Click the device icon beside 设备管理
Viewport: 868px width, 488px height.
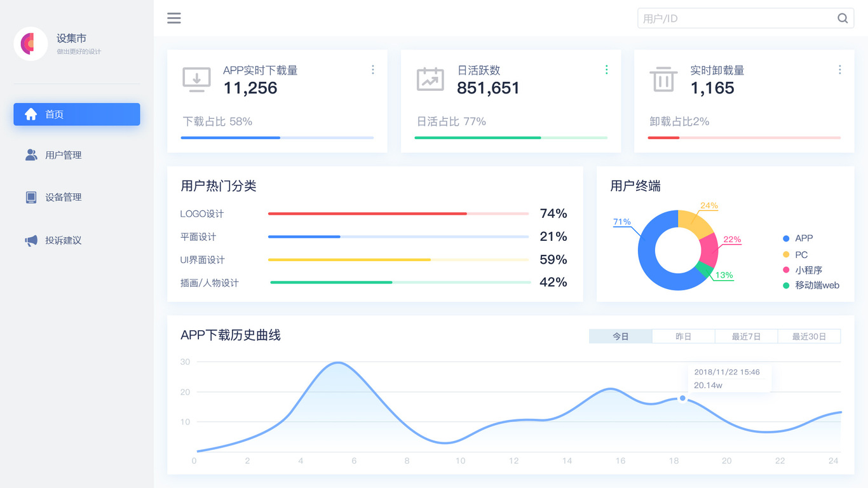click(x=31, y=197)
